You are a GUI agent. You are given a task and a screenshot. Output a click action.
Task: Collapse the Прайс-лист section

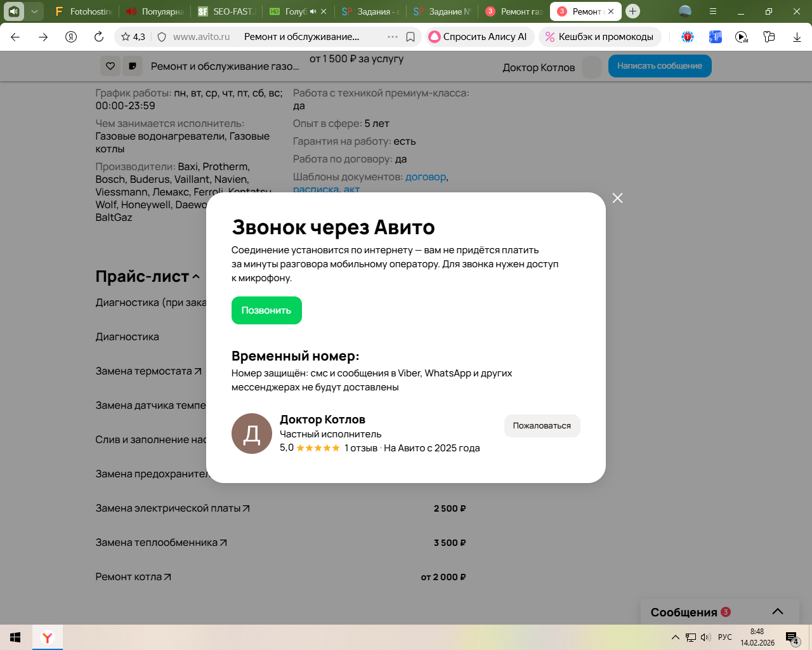[x=196, y=277]
